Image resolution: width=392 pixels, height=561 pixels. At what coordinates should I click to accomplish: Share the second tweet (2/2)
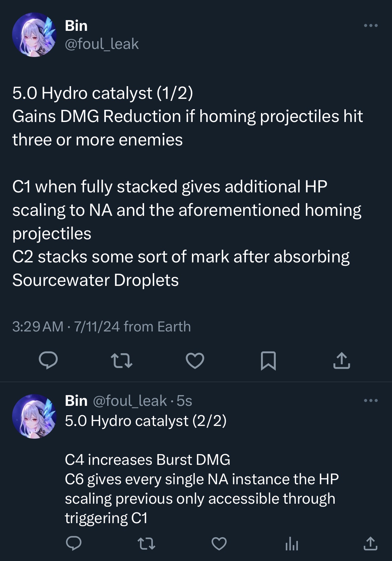tap(370, 543)
